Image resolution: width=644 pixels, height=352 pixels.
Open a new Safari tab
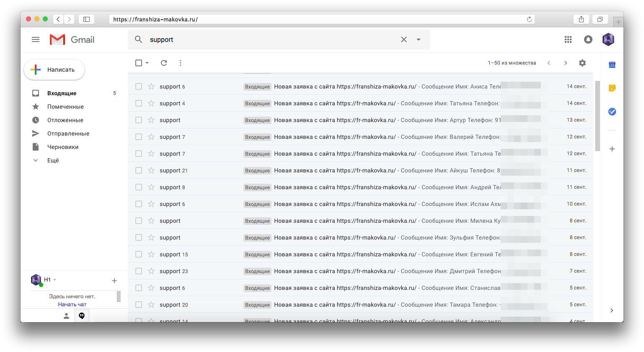point(618,22)
